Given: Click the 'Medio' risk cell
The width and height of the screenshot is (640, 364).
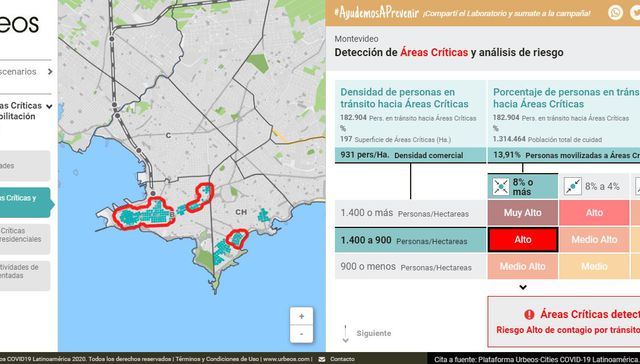Looking at the screenshot, I should (x=594, y=266).
